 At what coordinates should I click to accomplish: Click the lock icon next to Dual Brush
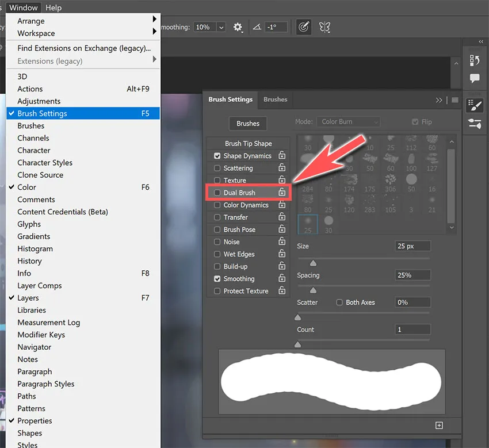click(x=282, y=193)
